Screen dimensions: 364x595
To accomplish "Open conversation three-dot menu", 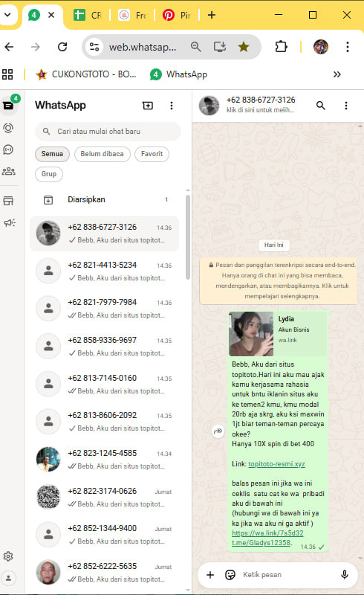I will pos(346,106).
